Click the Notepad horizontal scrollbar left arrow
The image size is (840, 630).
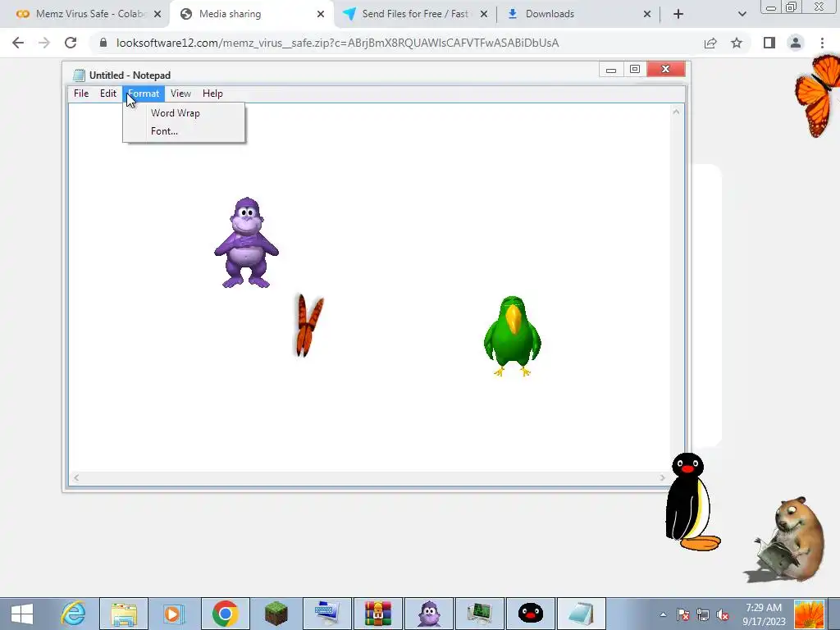(76, 477)
